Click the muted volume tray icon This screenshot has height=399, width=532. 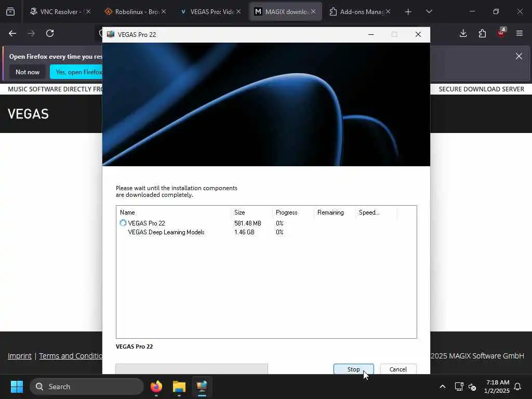472,387
